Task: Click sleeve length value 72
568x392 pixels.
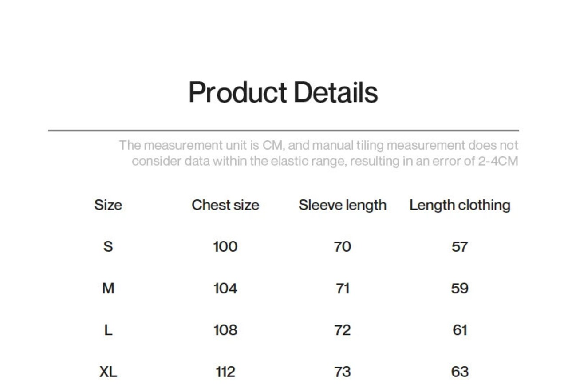Action: (x=342, y=330)
